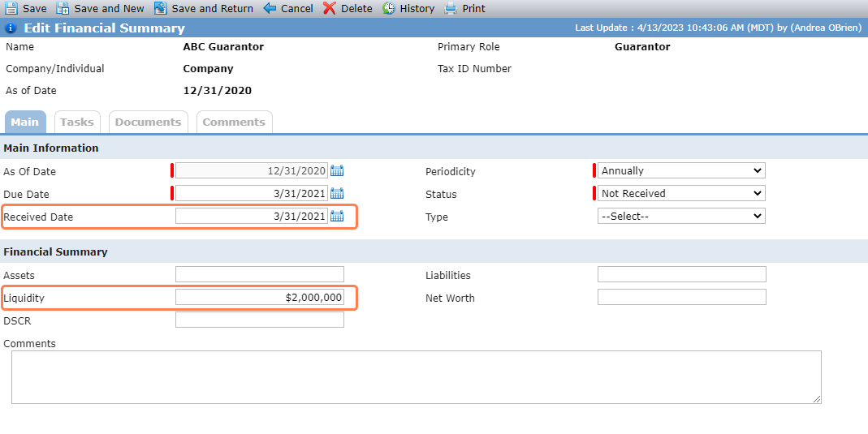Click the Save floppy disk icon
Image resolution: width=868 pixels, height=434 pixels.
point(11,8)
